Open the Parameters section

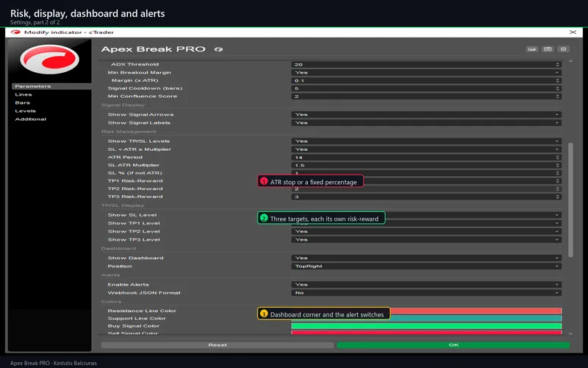(x=51, y=86)
